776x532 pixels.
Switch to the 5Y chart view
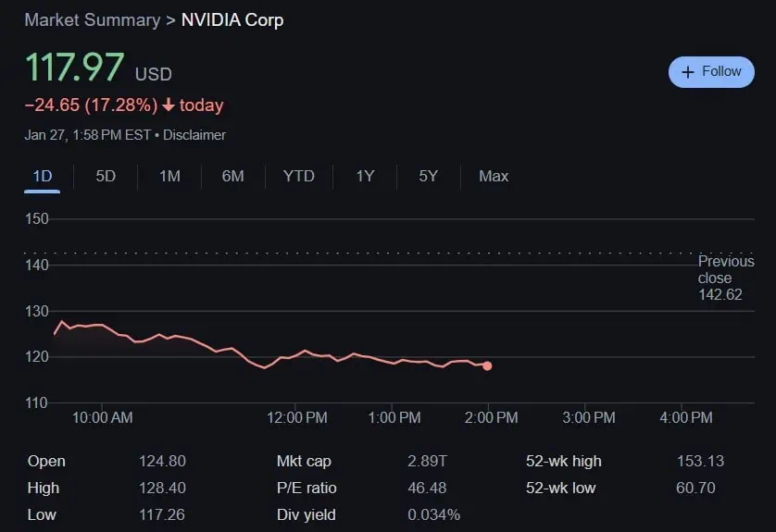pyautogui.click(x=428, y=176)
